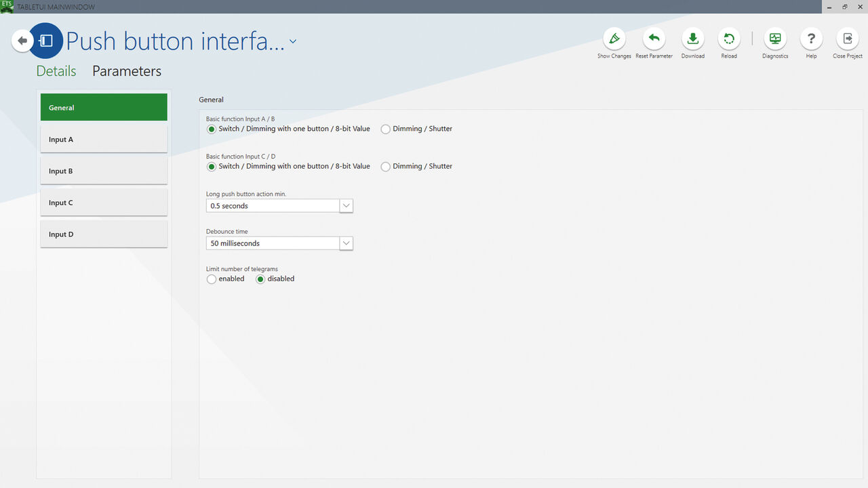Open the Input D page
Image resolution: width=868 pixels, height=488 pixels.
pos(104,234)
